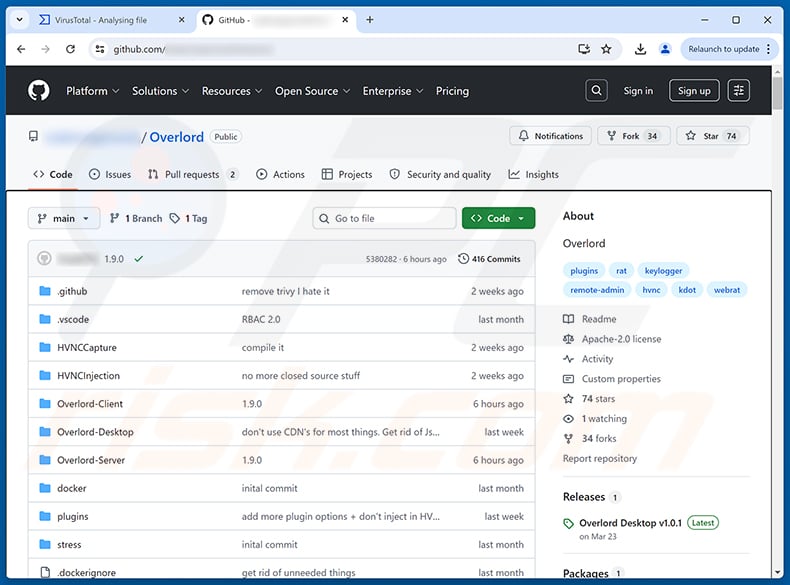Open the Overlord repository name link
Image resolution: width=790 pixels, height=585 pixels.
coord(176,137)
